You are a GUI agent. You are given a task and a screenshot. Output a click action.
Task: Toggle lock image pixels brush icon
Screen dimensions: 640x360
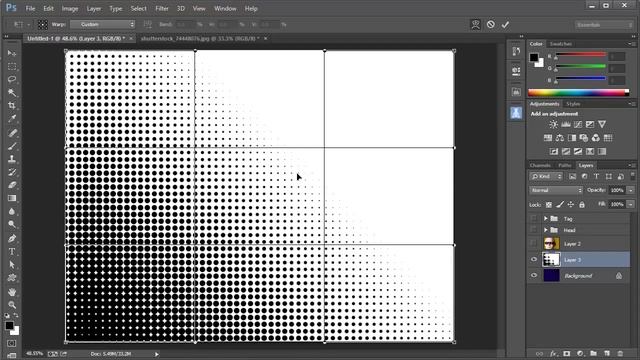pos(560,204)
